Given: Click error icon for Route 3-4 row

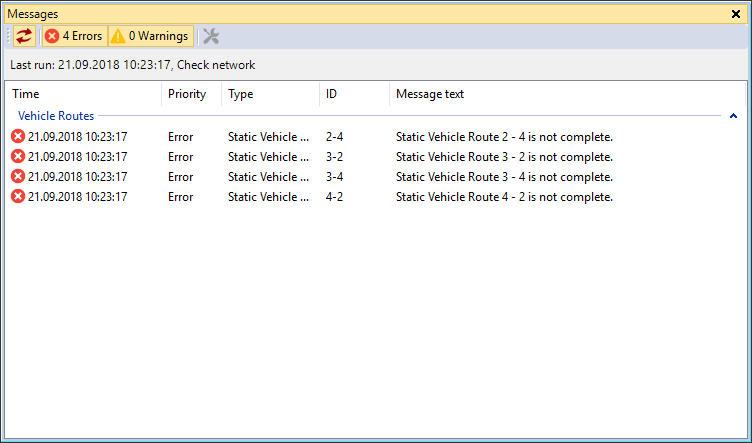Looking at the screenshot, I should (18, 177).
